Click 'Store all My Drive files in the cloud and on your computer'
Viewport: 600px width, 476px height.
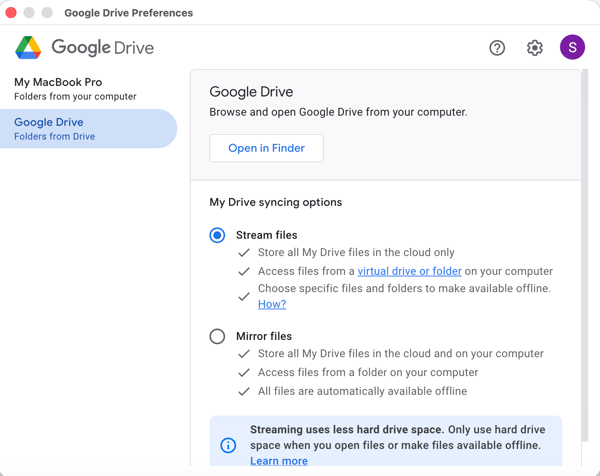(x=401, y=354)
